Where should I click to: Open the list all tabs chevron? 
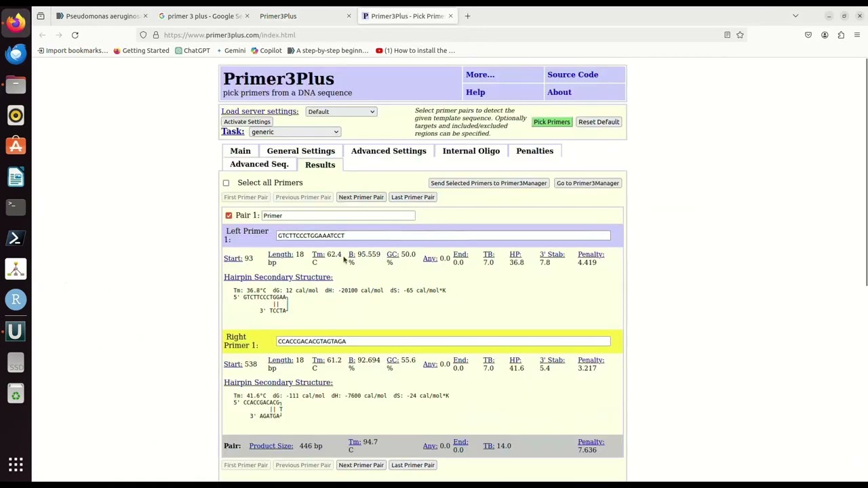pos(795,16)
